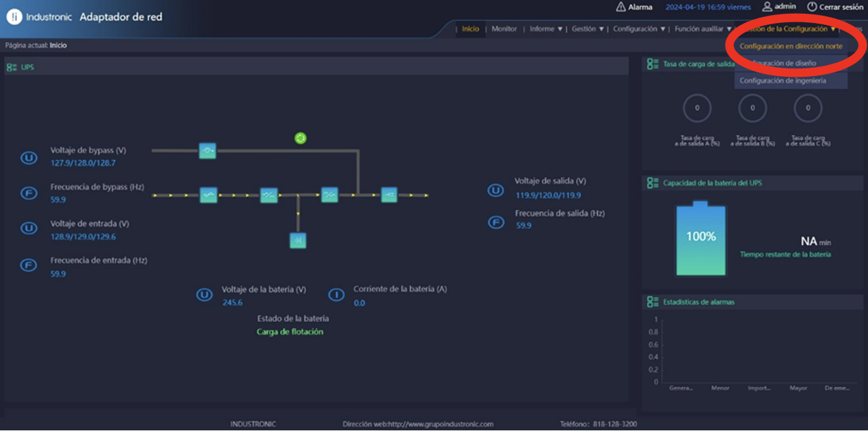Viewport: 868px width, 433px height.
Task: Choose Configuración en dirección norte menu entry
Action: [x=791, y=47]
